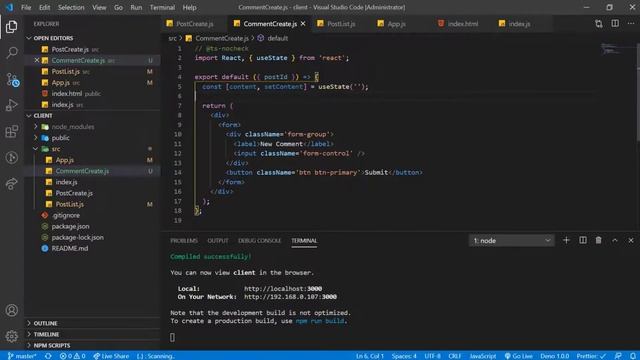
Task: Maximize the terminal panel with caret
Action: point(615,240)
